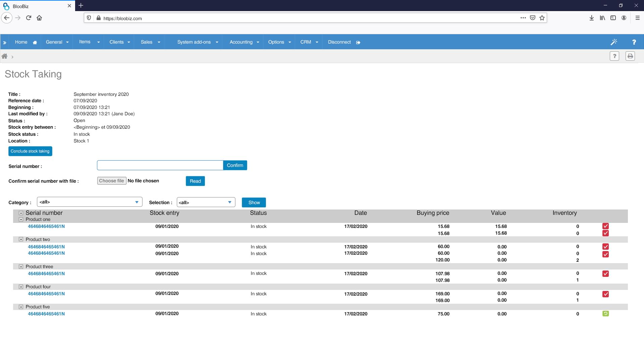Open Product one serial 4646846465461N link

coord(46,227)
